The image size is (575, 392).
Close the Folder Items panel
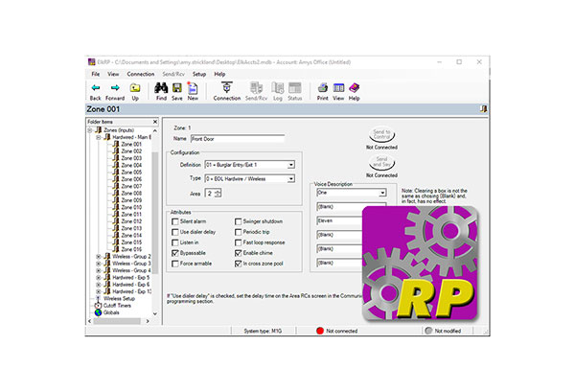155,122
